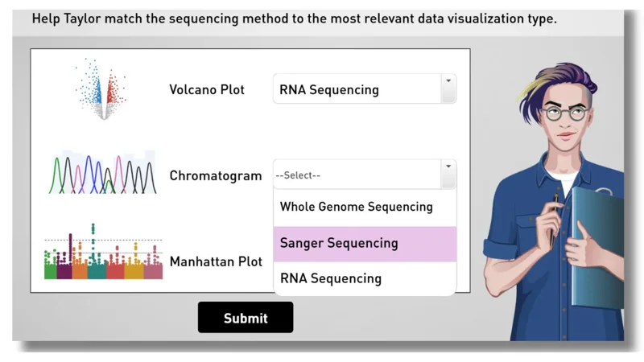Viewport: 644px width, 362px height.
Task: Click Taylor's round glasses
Action: pyautogui.click(x=566, y=113)
